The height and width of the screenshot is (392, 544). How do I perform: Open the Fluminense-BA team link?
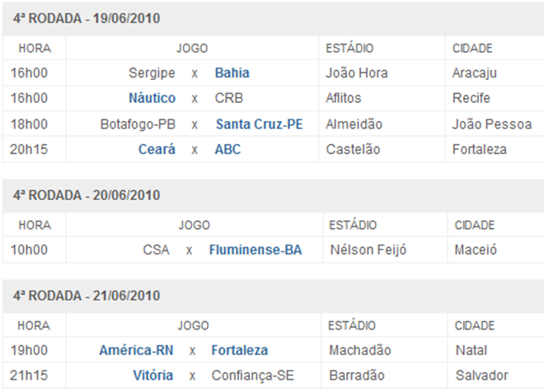pyautogui.click(x=256, y=250)
